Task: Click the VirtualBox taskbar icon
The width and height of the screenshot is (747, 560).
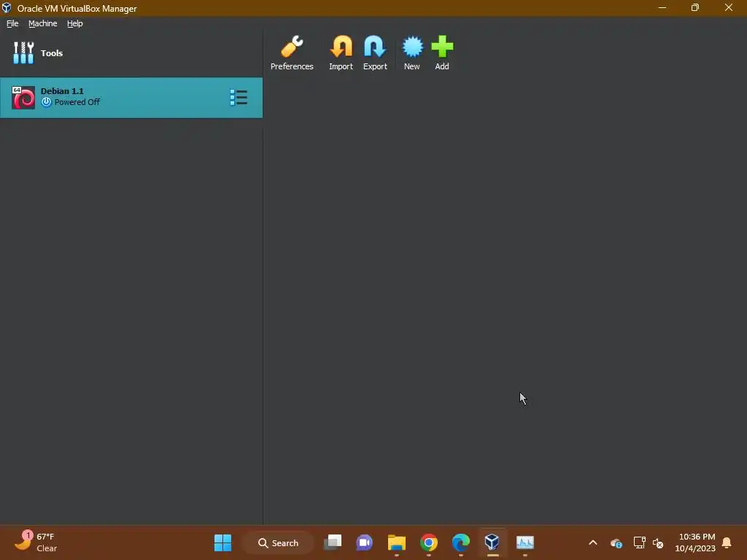Action: (492, 542)
